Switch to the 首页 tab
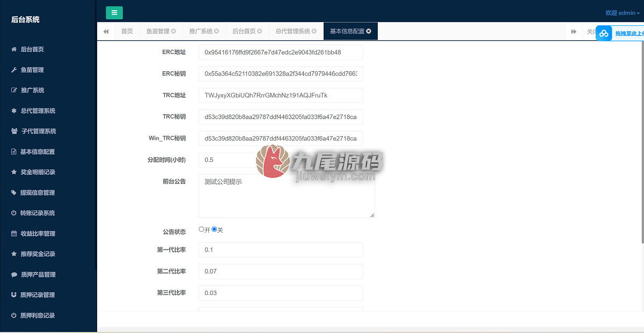644x333 pixels. tap(127, 31)
